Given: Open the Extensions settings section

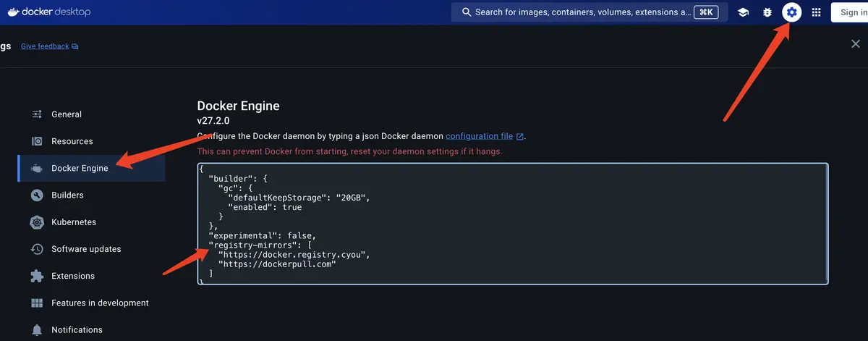Looking at the screenshot, I should click(x=91, y=276).
